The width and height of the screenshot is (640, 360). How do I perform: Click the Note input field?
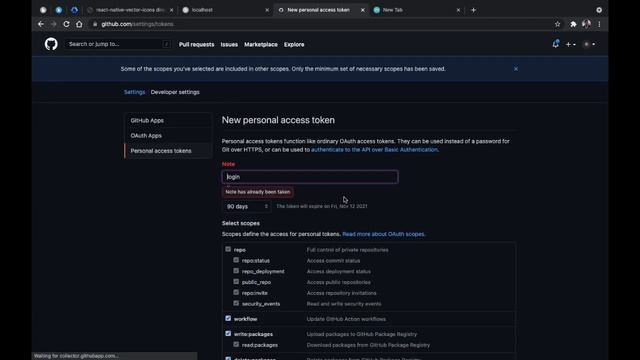(310, 177)
